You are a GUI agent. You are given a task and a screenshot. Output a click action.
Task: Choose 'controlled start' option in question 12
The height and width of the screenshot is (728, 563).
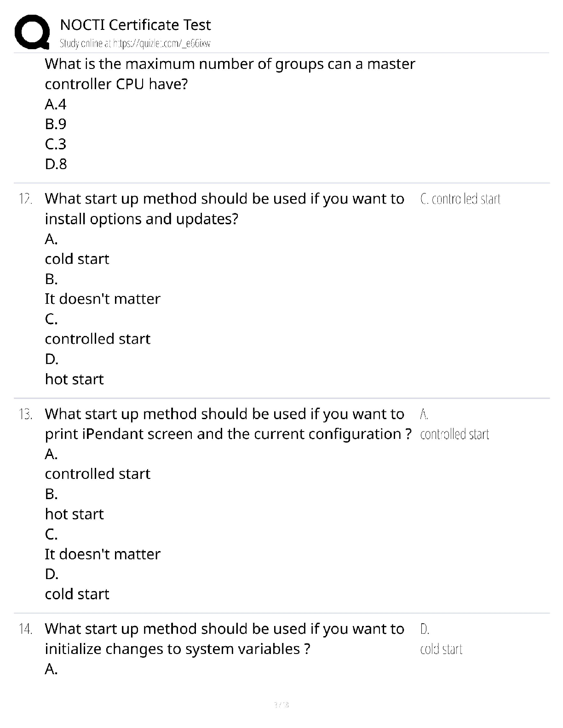(98, 339)
